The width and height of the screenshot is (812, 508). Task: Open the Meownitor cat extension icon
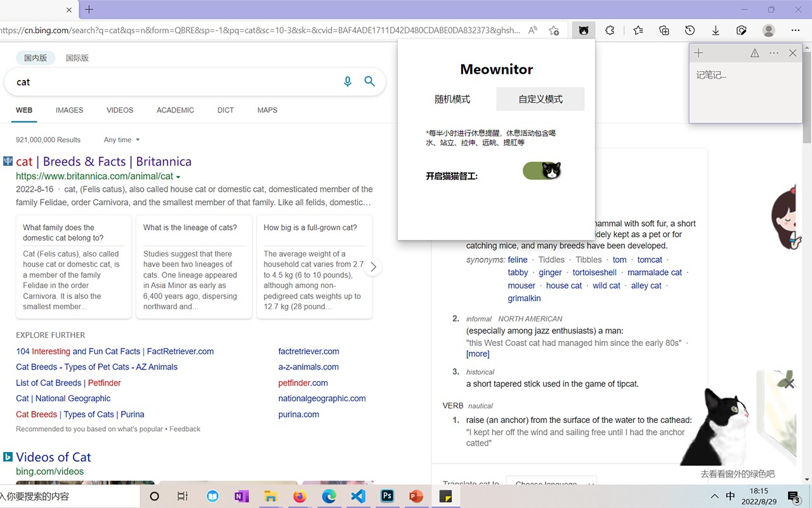pos(584,30)
